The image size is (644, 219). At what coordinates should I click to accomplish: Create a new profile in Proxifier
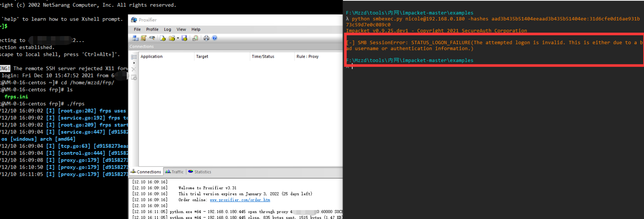coord(163,38)
